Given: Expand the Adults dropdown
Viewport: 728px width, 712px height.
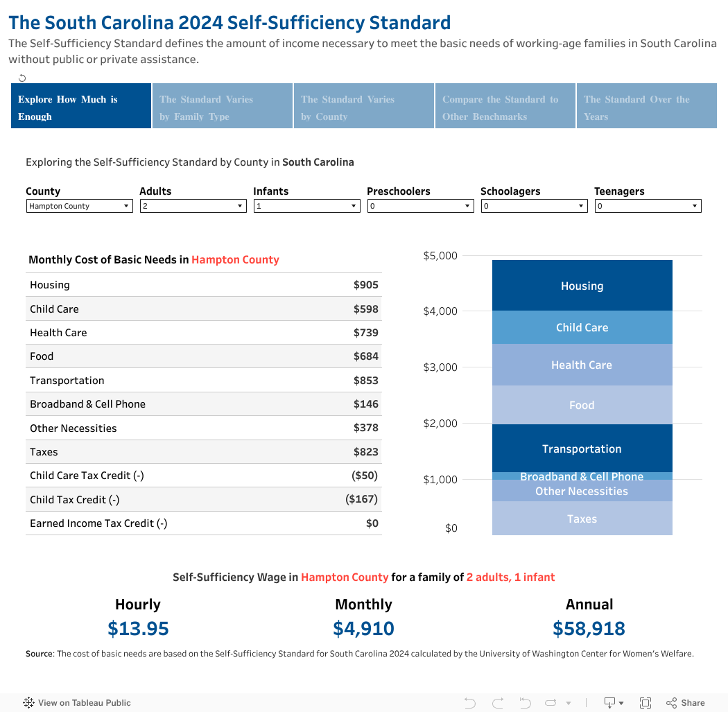Looking at the screenshot, I should pyautogui.click(x=193, y=206).
